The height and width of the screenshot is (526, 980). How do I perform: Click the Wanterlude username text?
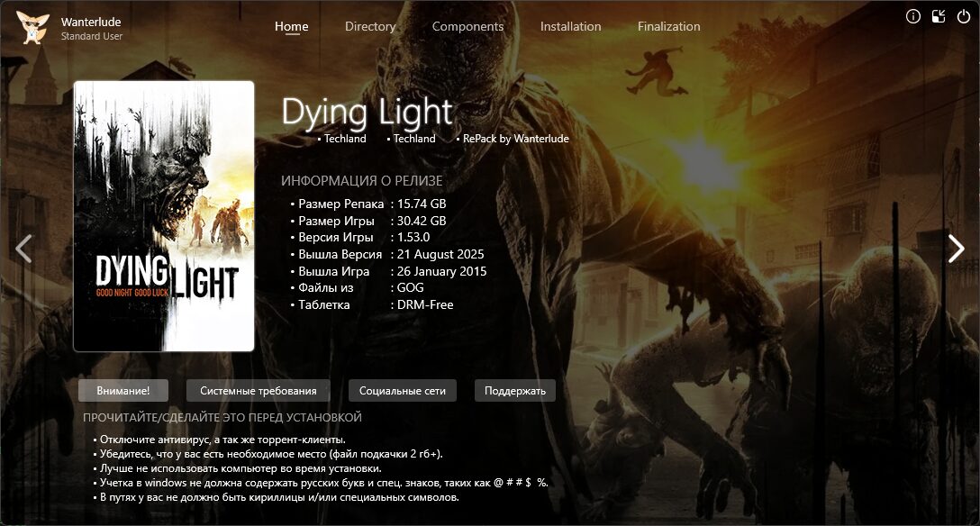91,22
